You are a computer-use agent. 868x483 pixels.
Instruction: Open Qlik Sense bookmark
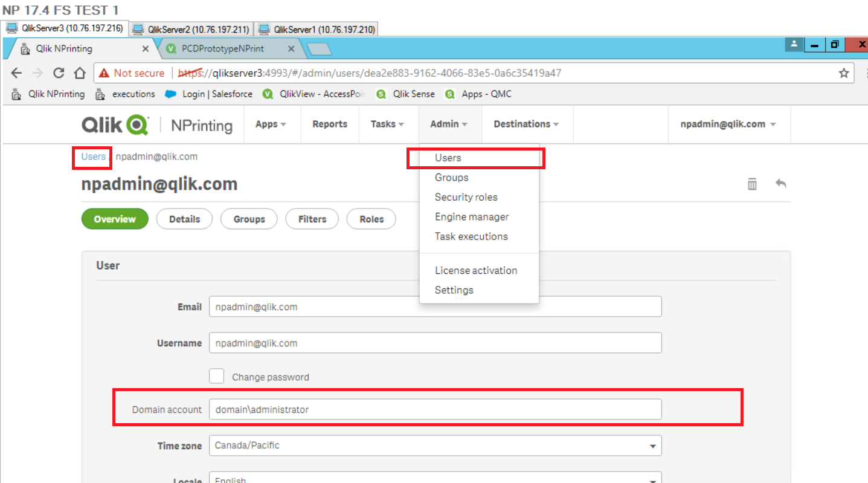(x=405, y=94)
